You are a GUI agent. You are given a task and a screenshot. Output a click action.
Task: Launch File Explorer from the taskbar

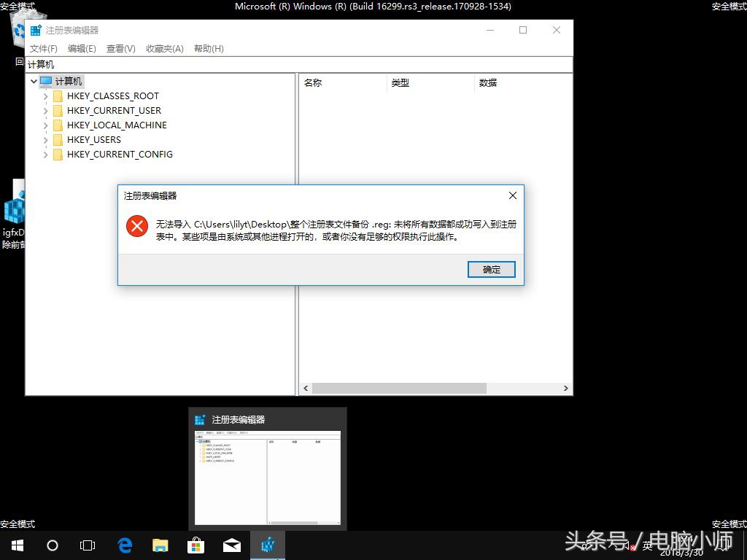(x=160, y=545)
